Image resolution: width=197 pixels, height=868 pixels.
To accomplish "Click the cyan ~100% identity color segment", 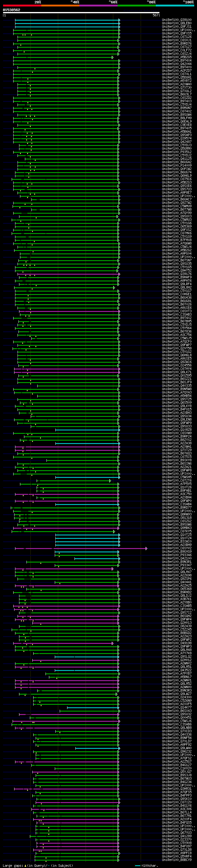I will [175, 6].
